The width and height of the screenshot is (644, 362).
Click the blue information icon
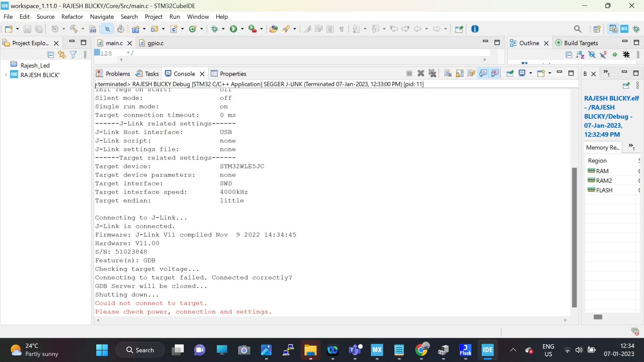point(475,29)
